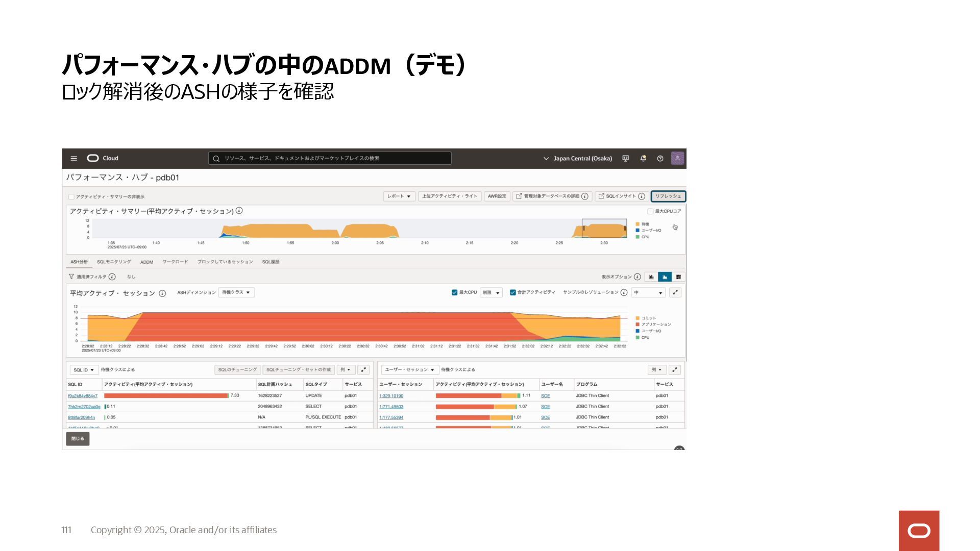The width and height of the screenshot is (980, 551).
Task: Switch to area chart display option
Action: tap(665, 277)
